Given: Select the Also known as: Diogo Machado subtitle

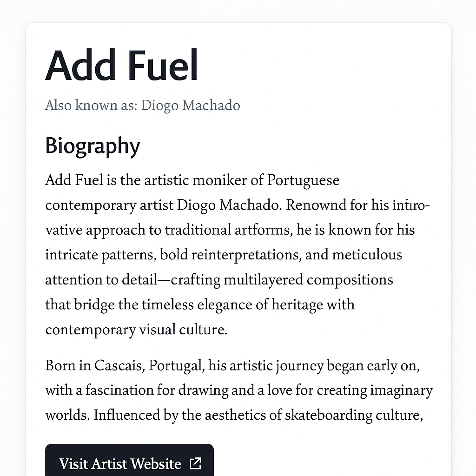Looking at the screenshot, I should coord(143,106).
